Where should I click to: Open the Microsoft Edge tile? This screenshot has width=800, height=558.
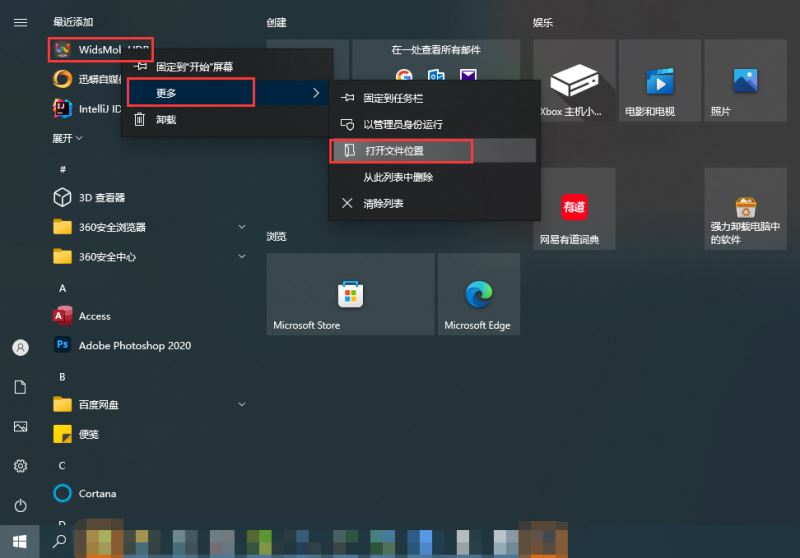click(x=479, y=294)
